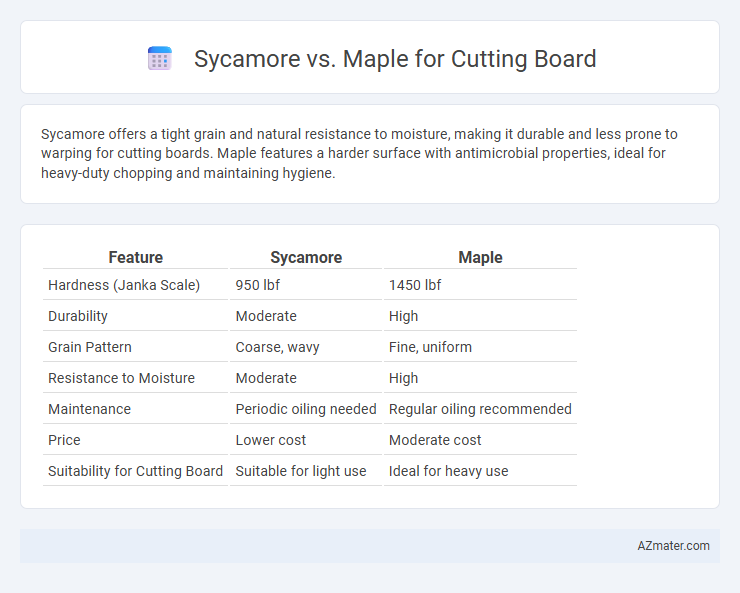Click the 'Fine, uniform' cell
Screen dimensions: 740x593
(430, 347)
